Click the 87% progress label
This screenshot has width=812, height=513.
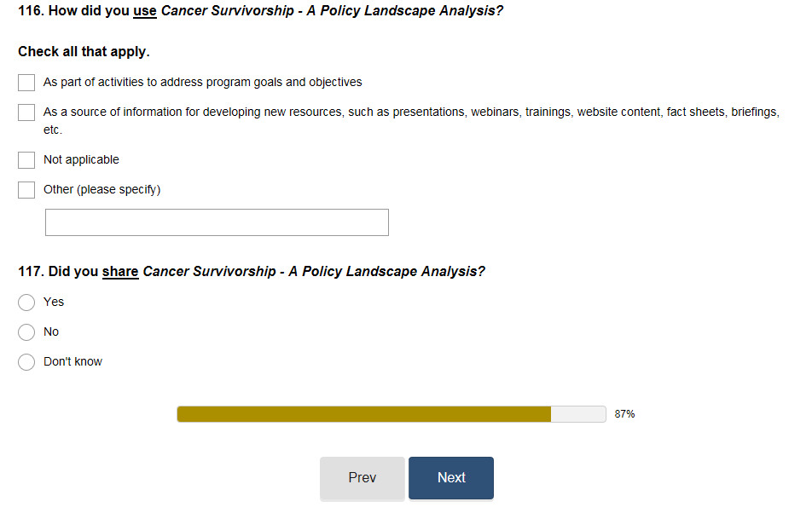[x=624, y=414]
